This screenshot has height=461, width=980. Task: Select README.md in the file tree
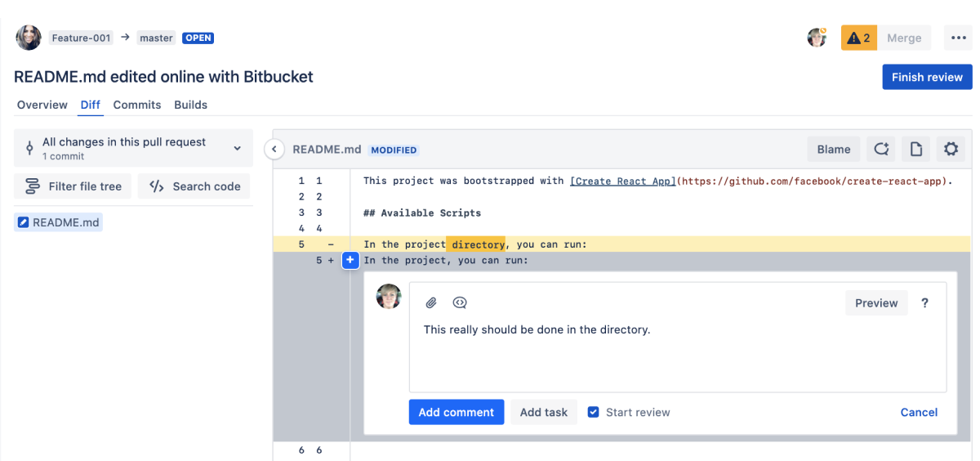58,222
